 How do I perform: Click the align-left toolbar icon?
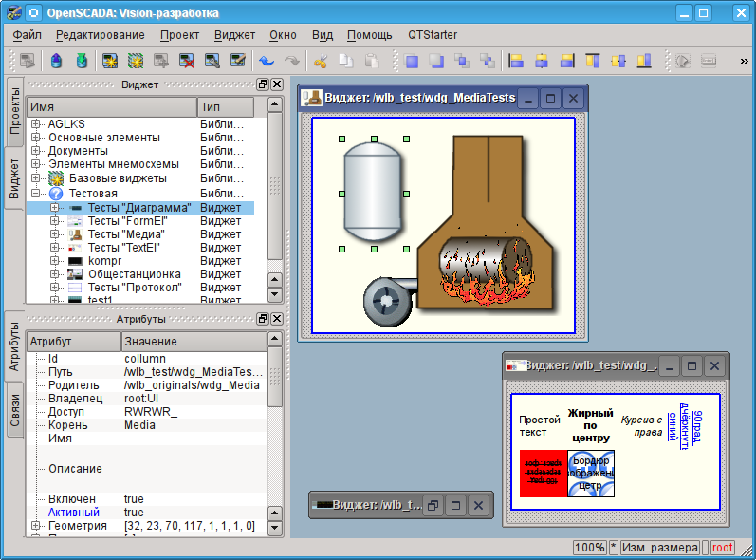pyautogui.click(x=516, y=61)
